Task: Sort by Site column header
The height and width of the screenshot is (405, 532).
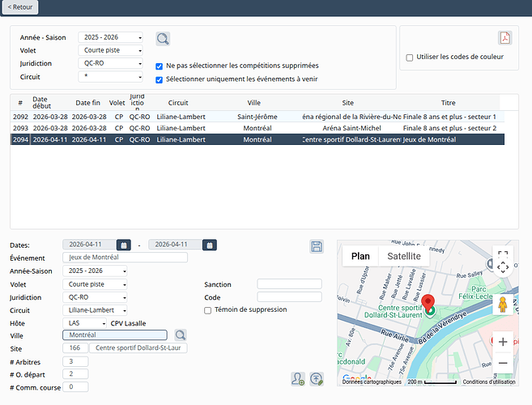Action: tap(347, 103)
